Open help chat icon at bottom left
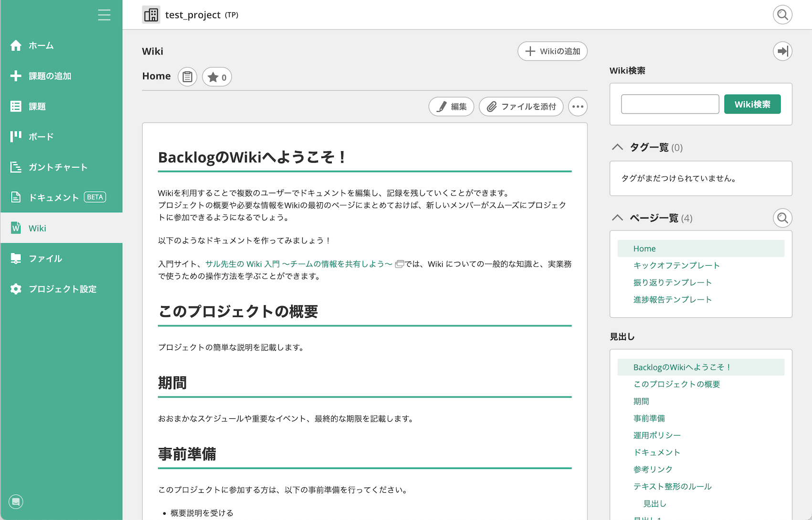812x520 pixels. pos(16,501)
